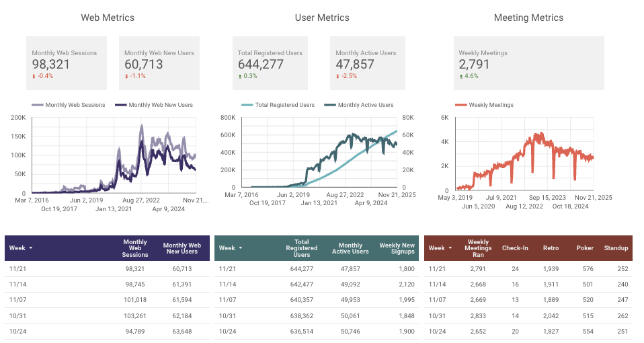Click the Total Registered Users legend marker

(247, 105)
